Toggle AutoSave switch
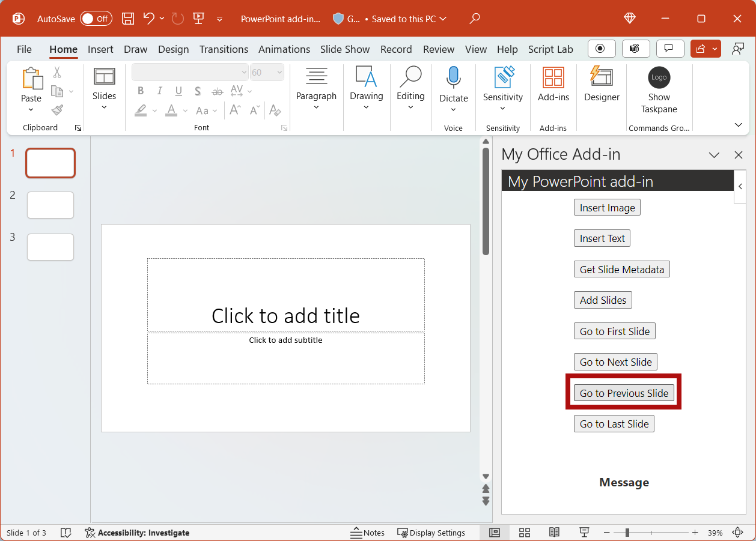Image resolution: width=756 pixels, height=541 pixels. pyautogui.click(x=96, y=19)
